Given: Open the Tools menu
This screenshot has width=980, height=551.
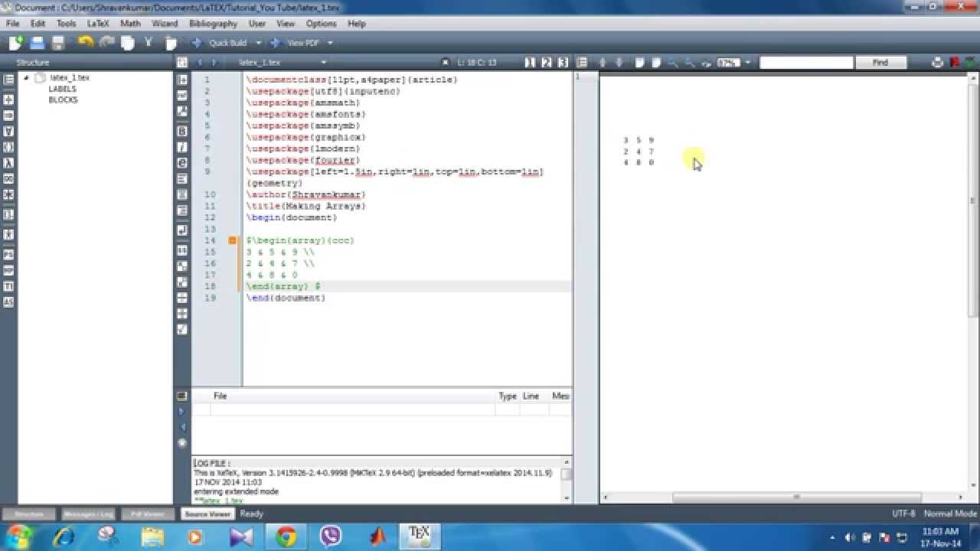Looking at the screenshot, I should (x=67, y=24).
